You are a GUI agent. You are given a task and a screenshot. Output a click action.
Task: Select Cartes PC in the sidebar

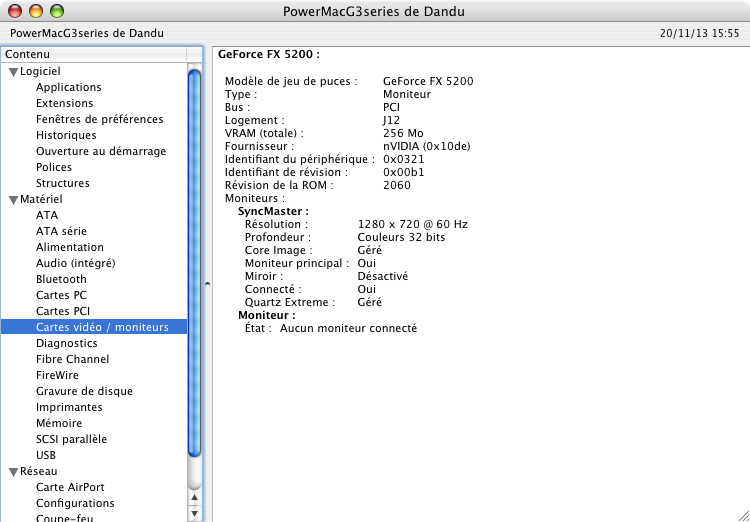click(61, 295)
